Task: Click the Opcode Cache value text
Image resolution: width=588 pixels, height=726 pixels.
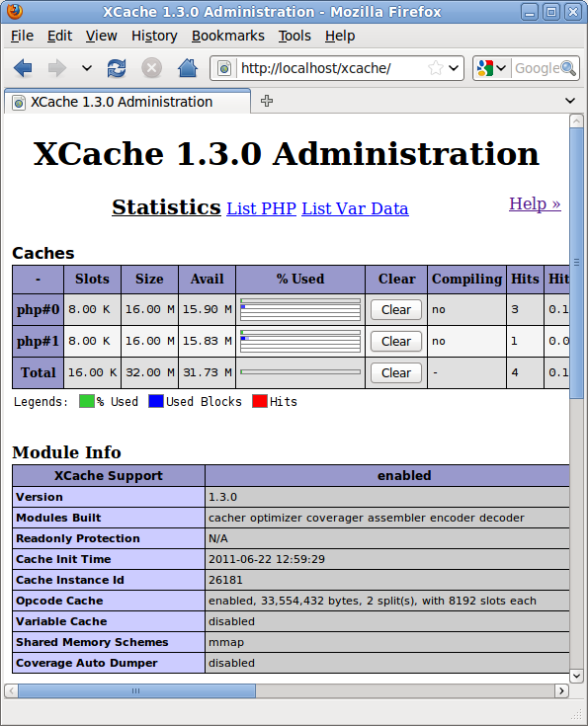Action: (x=373, y=601)
